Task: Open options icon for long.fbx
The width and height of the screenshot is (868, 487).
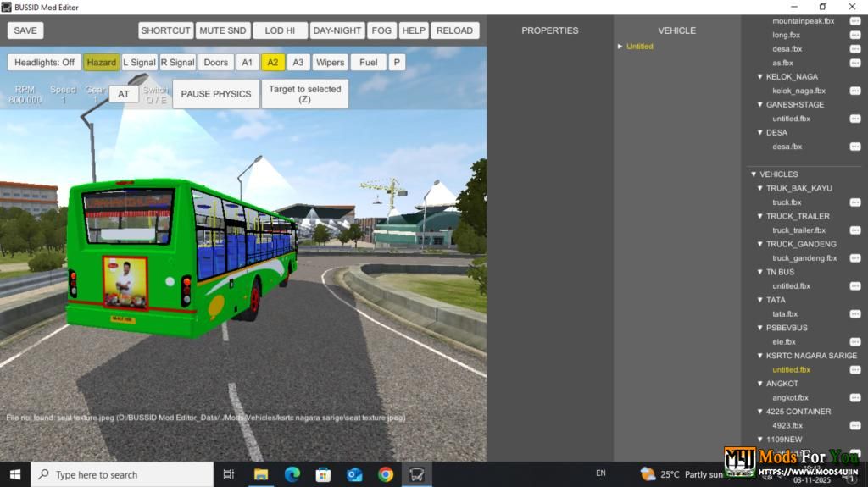Action: [855, 35]
